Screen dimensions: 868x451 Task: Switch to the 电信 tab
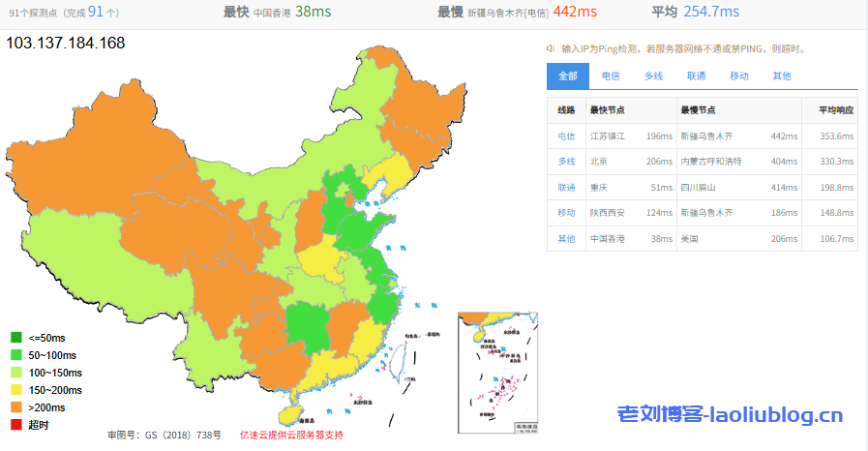(611, 75)
